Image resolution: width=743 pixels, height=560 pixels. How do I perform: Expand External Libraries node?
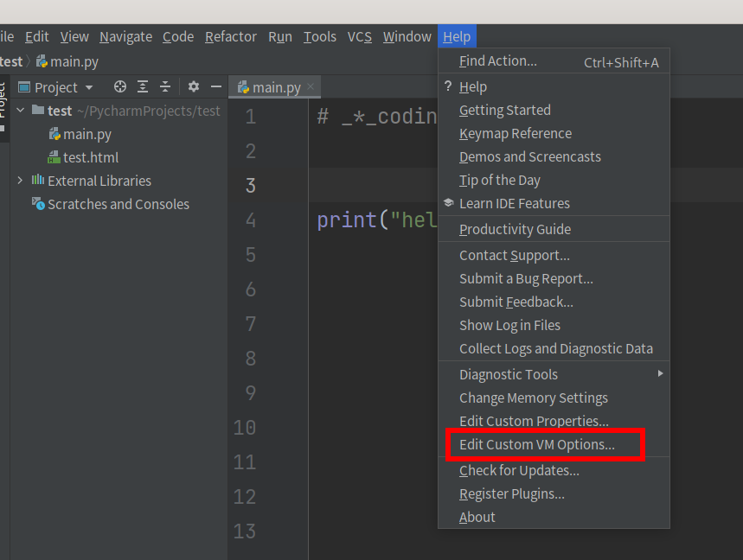(20, 181)
